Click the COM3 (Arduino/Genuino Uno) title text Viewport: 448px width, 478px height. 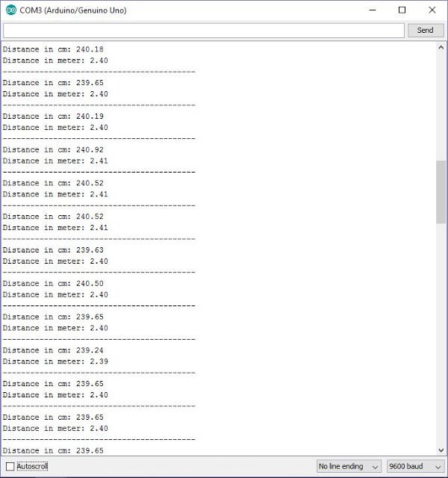[x=73, y=10]
